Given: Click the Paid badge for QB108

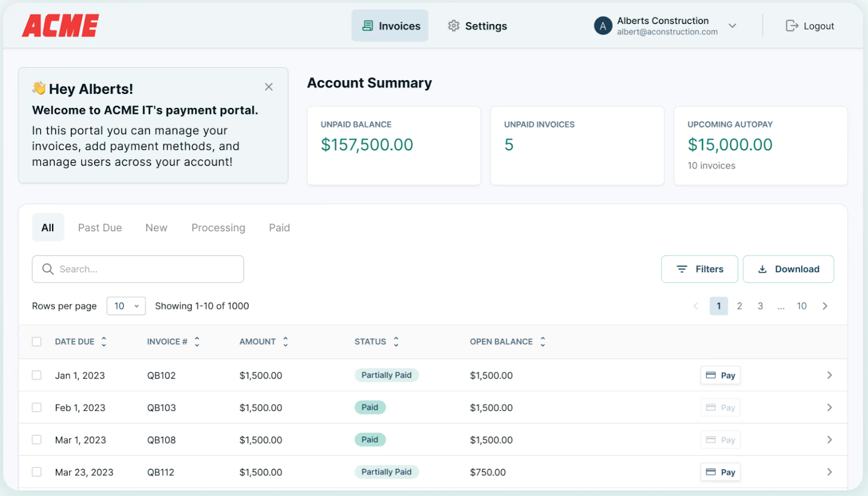Looking at the screenshot, I should (x=370, y=440).
